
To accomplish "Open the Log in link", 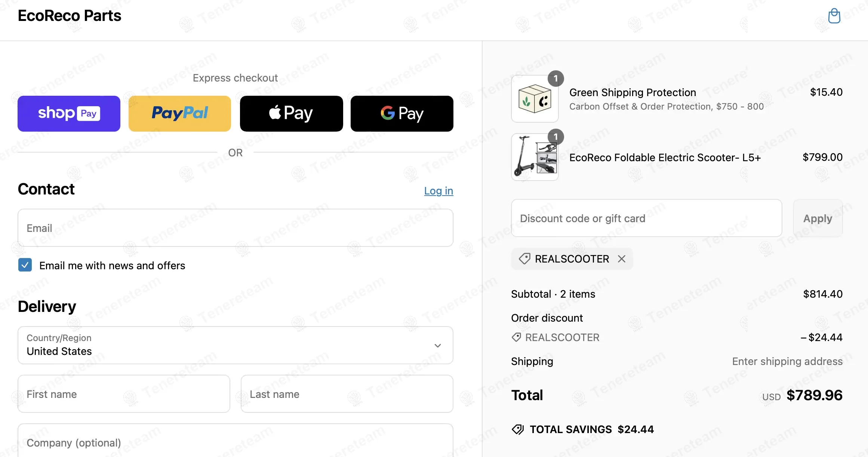I will pyautogui.click(x=438, y=191).
